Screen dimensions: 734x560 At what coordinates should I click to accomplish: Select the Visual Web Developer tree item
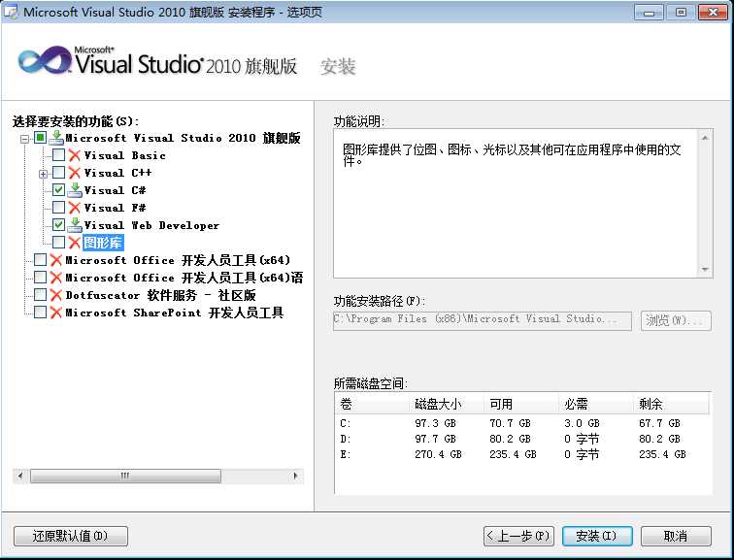[x=151, y=225]
